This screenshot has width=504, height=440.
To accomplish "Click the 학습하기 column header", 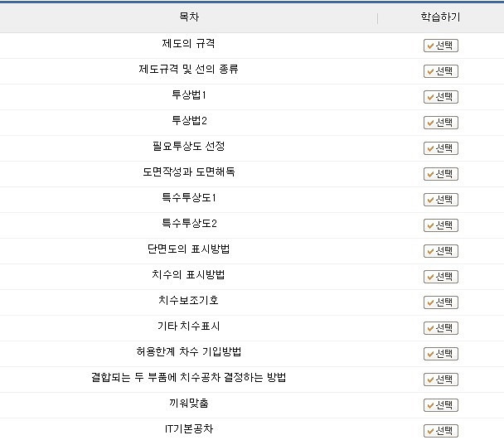I will click(441, 17).
